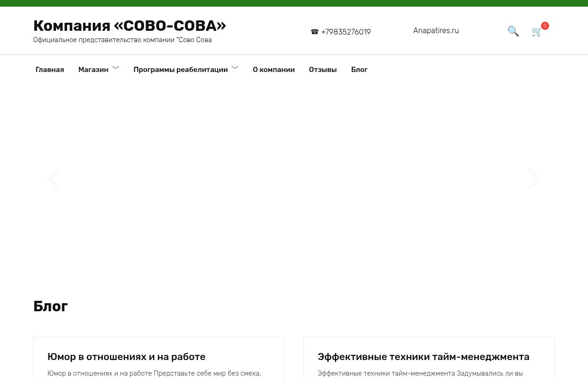This screenshot has width=588, height=379.
Task: Open the article Эффективные техники тайм-менеджмента
Action: click(x=423, y=357)
